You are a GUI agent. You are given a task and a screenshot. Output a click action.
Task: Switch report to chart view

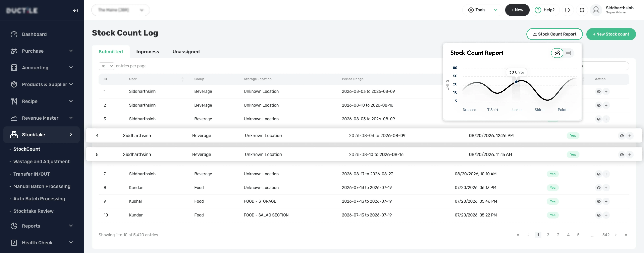(x=557, y=53)
